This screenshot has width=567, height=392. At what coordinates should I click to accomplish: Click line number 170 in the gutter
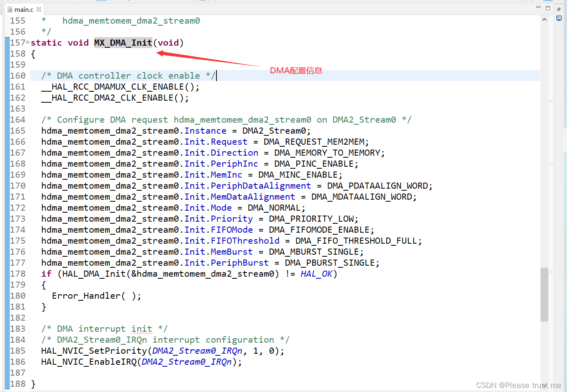pyautogui.click(x=17, y=185)
